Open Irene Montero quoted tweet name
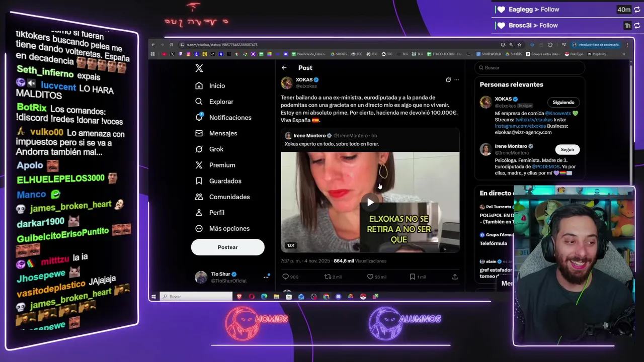The width and height of the screenshot is (644, 362). (309, 136)
